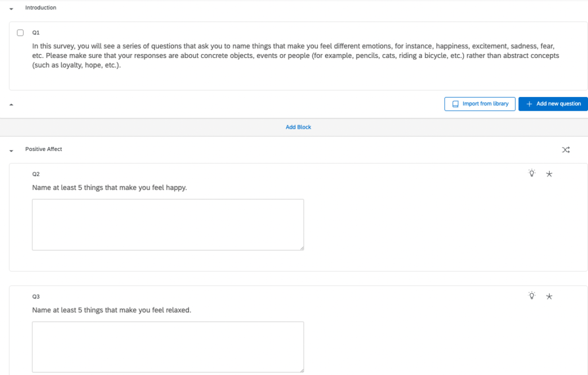588x375 pixels.
Task: Click the Positive Affect block title
Action: coord(44,149)
